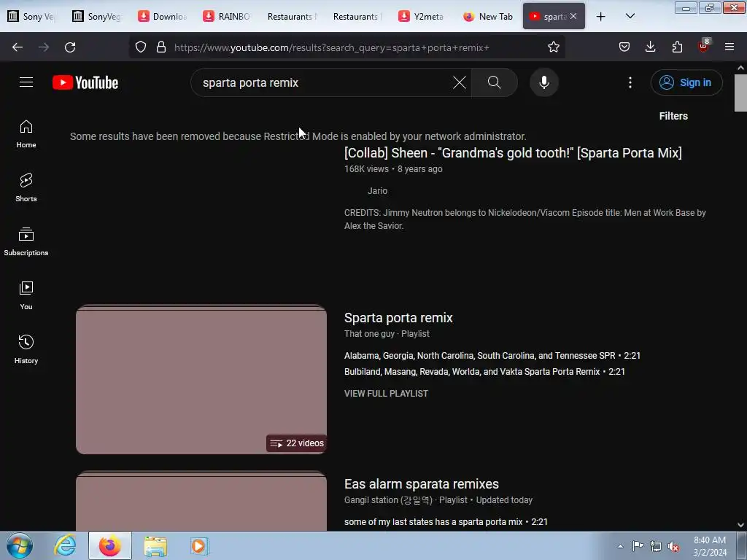
Task: Go to YouTube Home in sidebar
Action: tap(26, 134)
